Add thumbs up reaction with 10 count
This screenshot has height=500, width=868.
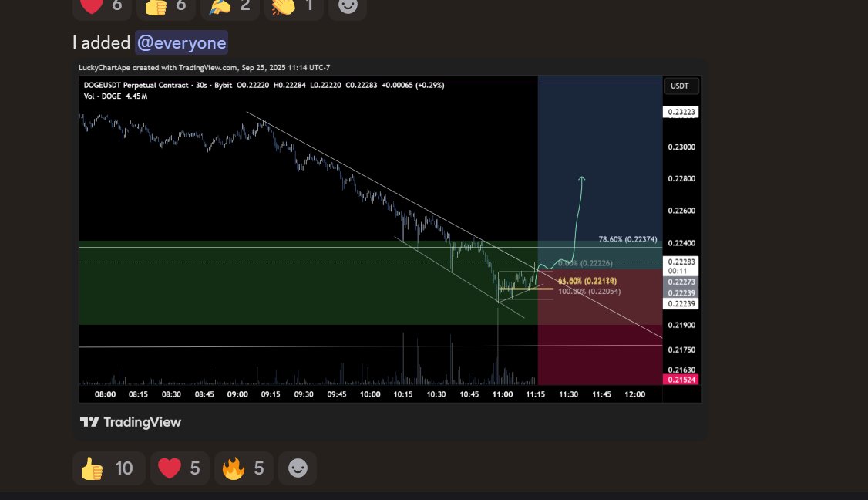(109, 468)
